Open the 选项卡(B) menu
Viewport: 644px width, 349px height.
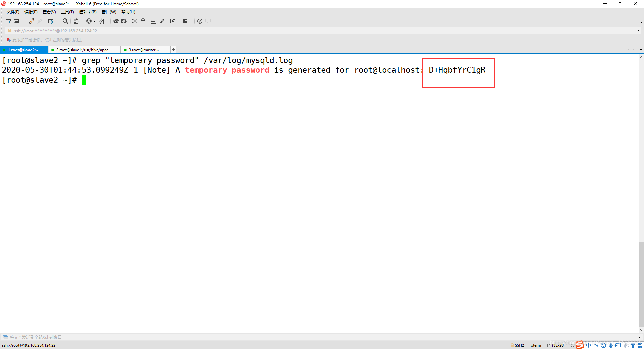(88, 12)
